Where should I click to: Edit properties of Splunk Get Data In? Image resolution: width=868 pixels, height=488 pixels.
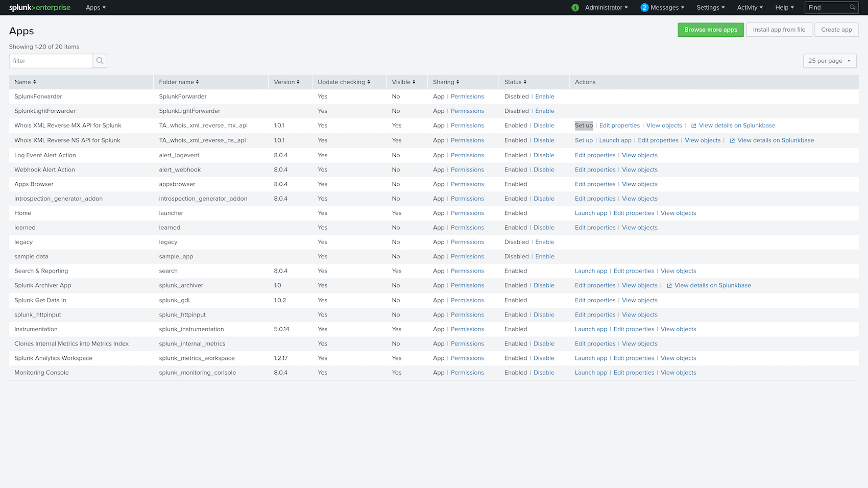pos(595,300)
